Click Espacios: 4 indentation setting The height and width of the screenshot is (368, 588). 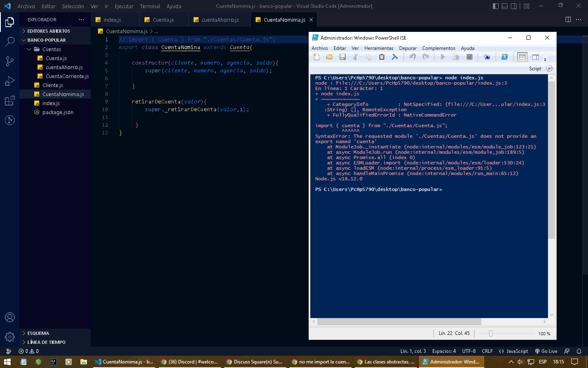444,351
